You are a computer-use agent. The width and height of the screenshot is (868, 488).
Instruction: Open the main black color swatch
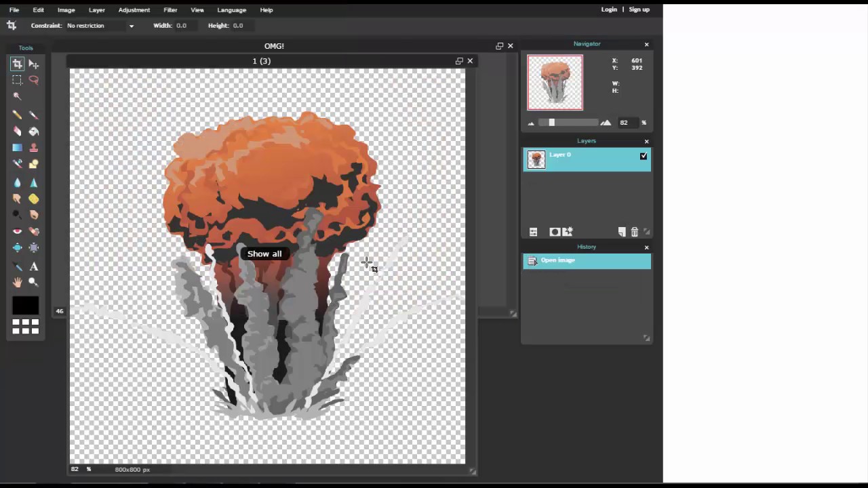click(x=26, y=306)
